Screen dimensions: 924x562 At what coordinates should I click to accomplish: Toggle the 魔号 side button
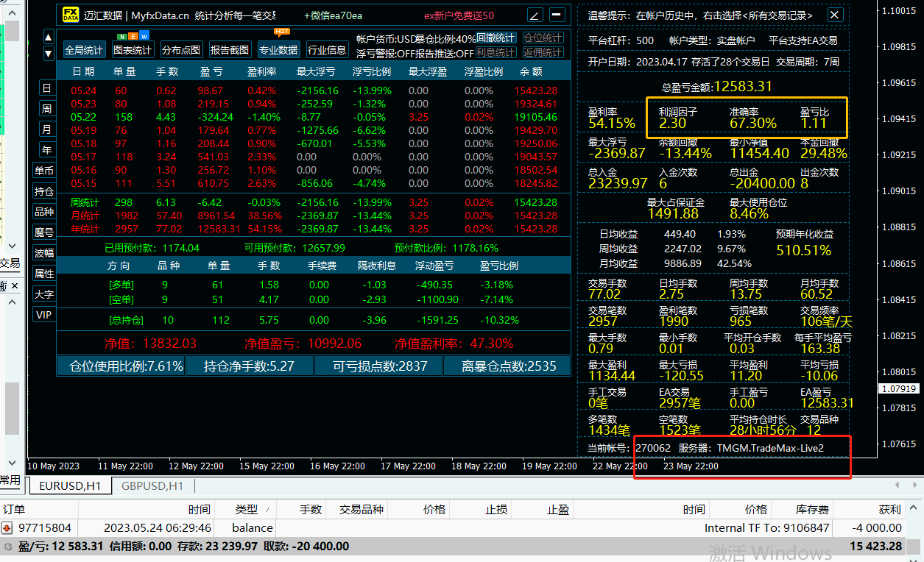44,232
